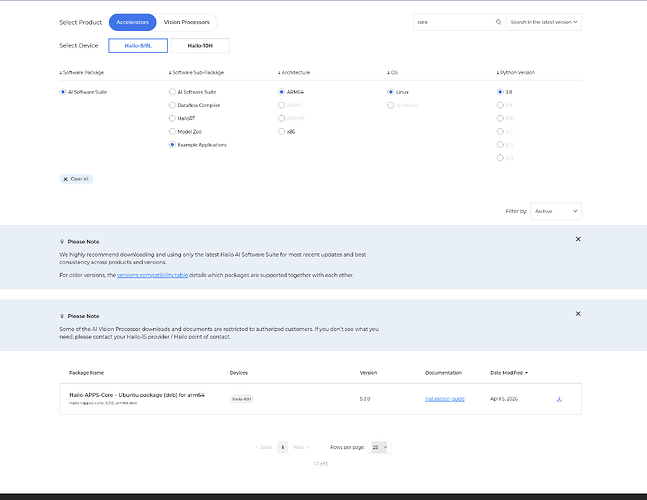Select AI Software Suite sub-package radio

click(172, 92)
